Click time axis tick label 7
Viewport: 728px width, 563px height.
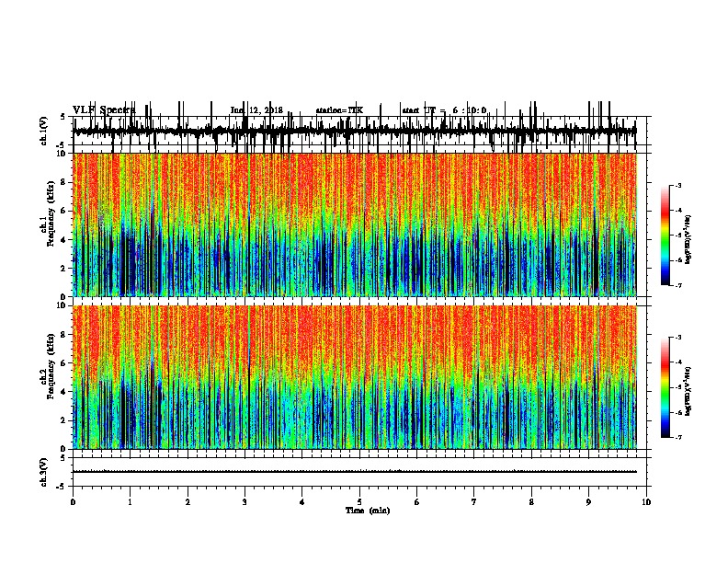(474, 501)
